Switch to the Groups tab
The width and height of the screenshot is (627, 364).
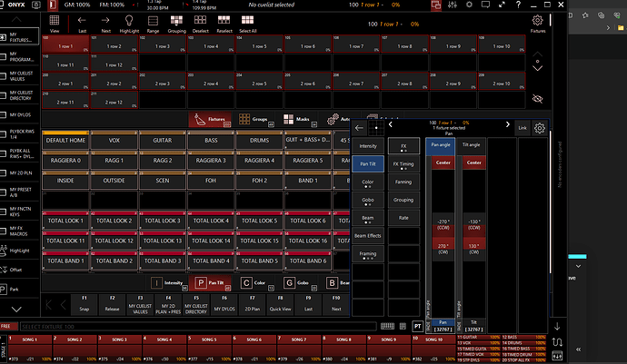(x=256, y=119)
